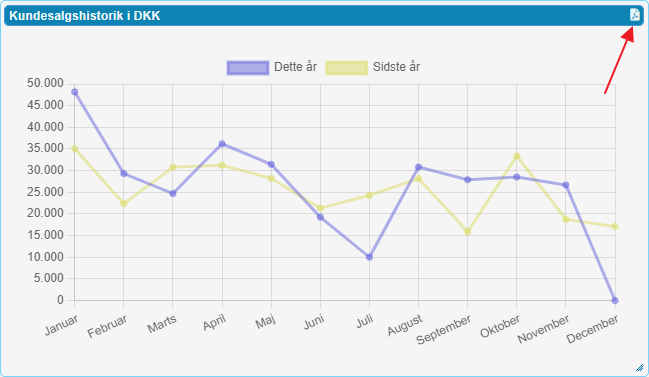Click the '0' y-axis value
Image resolution: width=649 pixels, height=377 pixels.
[61, 300]
